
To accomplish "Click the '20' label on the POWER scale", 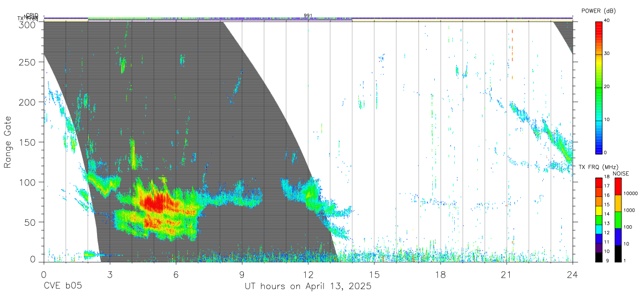I will point(607,87).
